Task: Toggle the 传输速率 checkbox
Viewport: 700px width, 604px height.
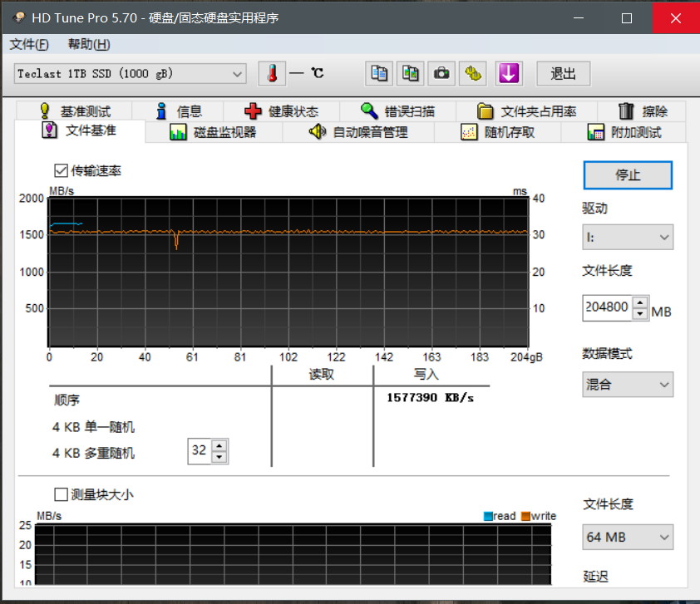Action: click(x=61, y=170)
